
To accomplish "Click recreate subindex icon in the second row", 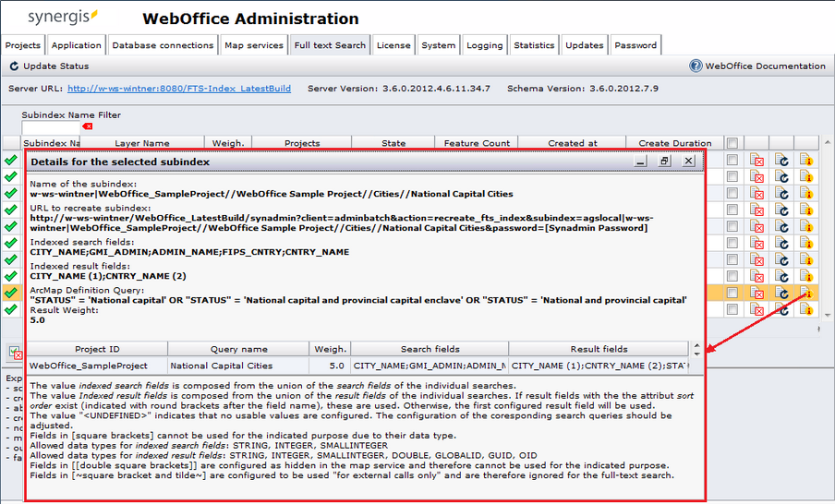I will tap(781, 176).
